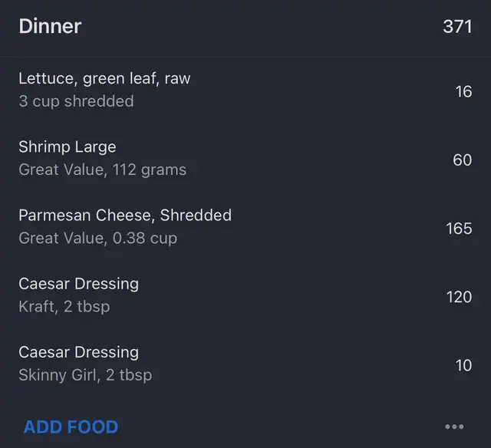Open the three-dots more options menu
Screen dimensions: 491x448
[x=454, y=427]
